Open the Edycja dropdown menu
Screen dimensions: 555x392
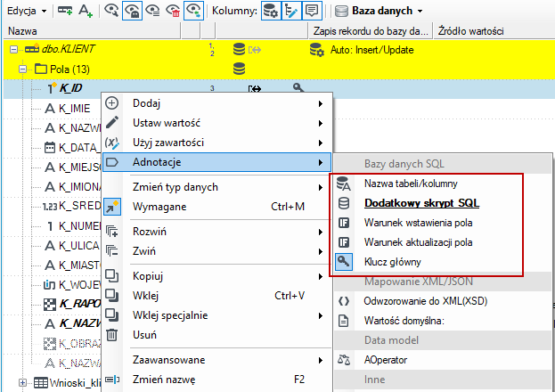click(x=27, y=11)
